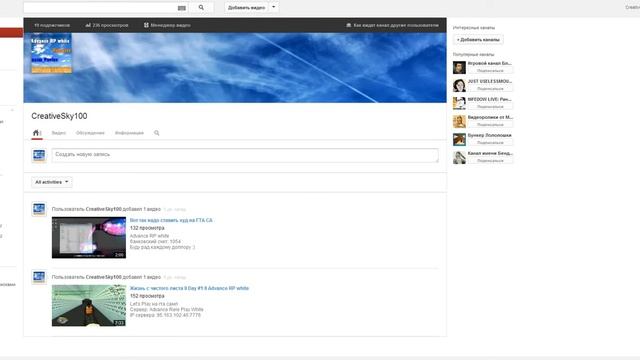Click the '152 просмотра' view count text

point(147,296)
